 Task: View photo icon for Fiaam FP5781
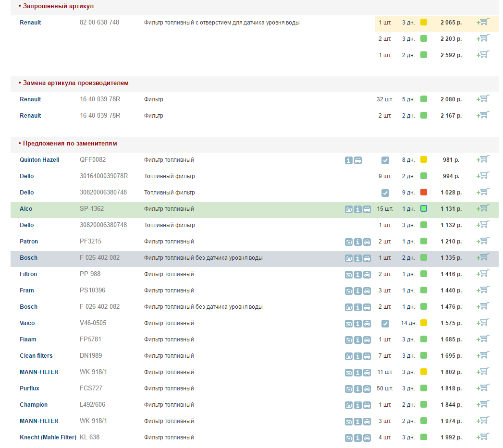click(x=349, y=340)
